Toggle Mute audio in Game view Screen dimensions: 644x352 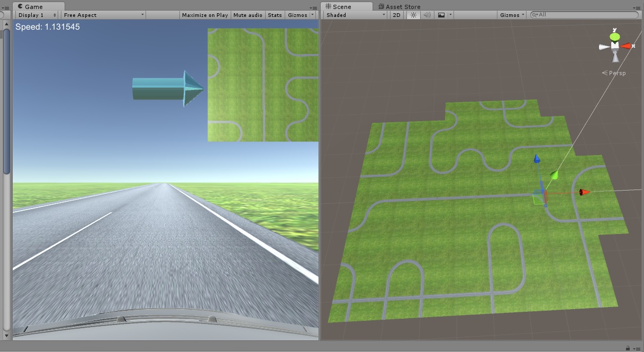point(248,15)
